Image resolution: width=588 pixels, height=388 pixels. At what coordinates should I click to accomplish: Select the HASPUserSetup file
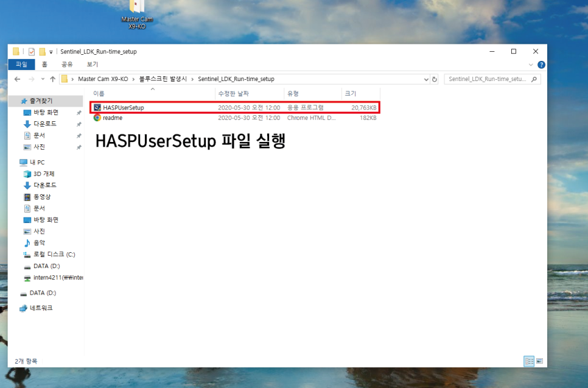pyautogui.click(x=235, y=107)
